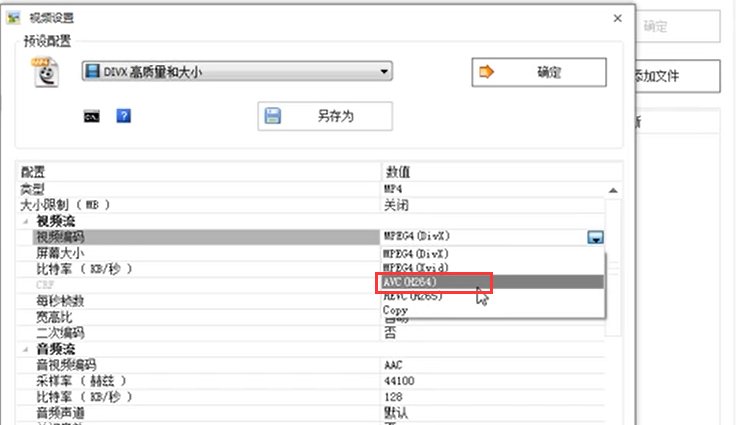Image resolution: width=737 pixels, height=425 pixels.
Task: Open the 视频编码 value dropdown arrow
Action: pos(595,237)
